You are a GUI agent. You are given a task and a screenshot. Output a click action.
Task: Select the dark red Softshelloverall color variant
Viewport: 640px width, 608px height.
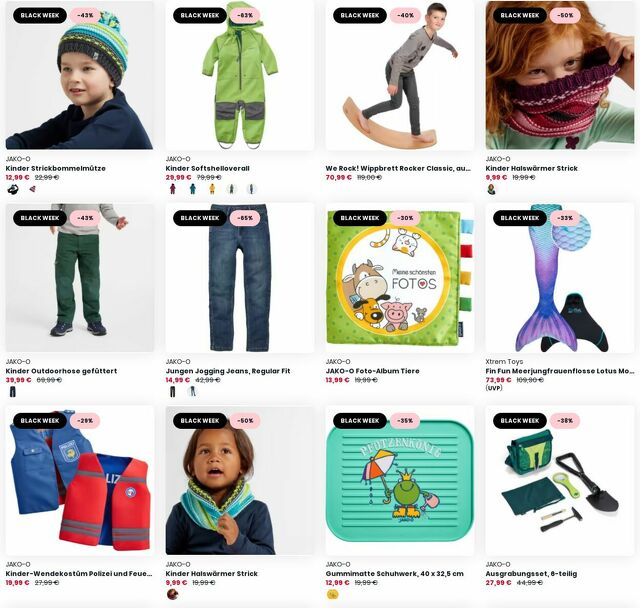(173, 189)
